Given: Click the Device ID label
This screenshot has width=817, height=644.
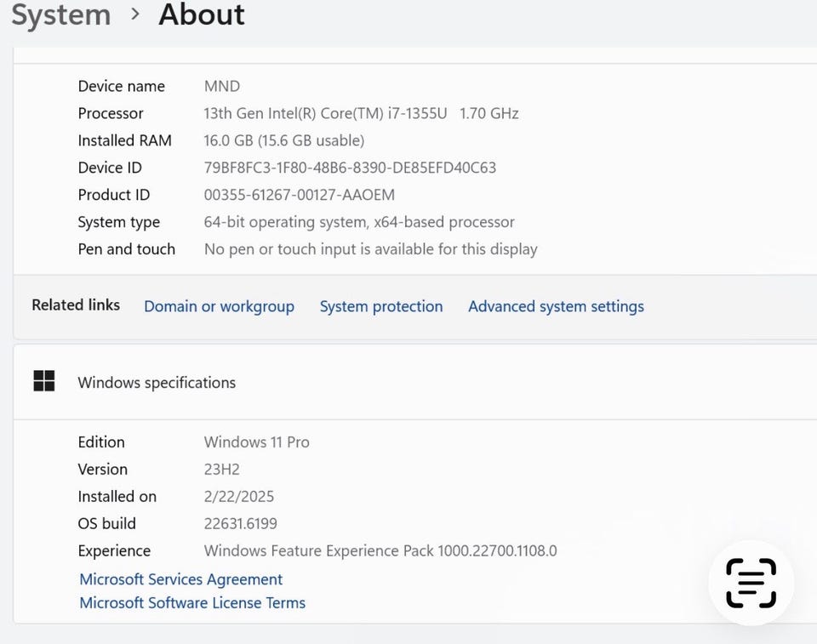Looking at the screenshot, I should click(110, 168).
